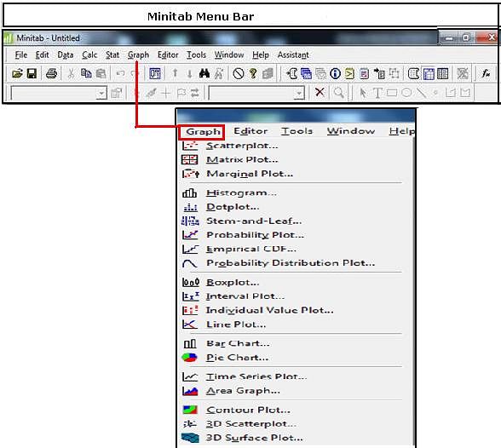The height and width of the screenshot is (448, 501).
Task: Choose Individual Value Plot... entry
Action: click(269, 310)
